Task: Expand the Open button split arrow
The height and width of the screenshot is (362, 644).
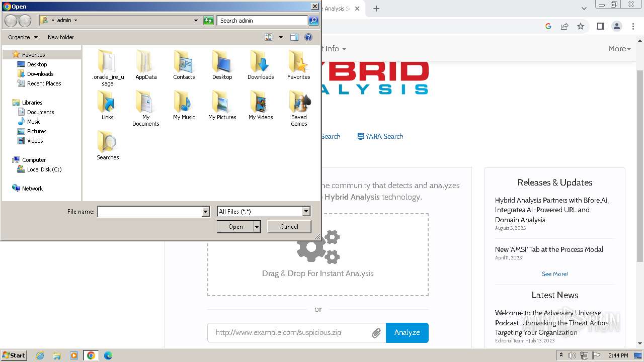Action: pos(257,227)
